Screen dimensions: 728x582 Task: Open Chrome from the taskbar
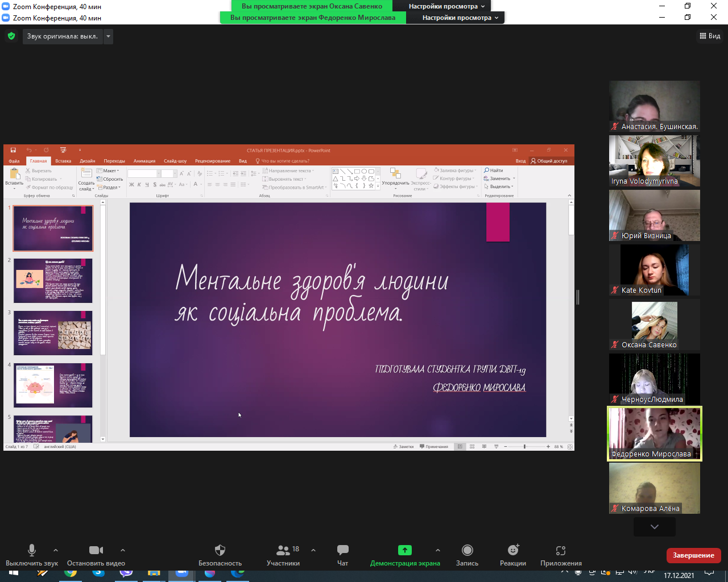tap(71, 573)
